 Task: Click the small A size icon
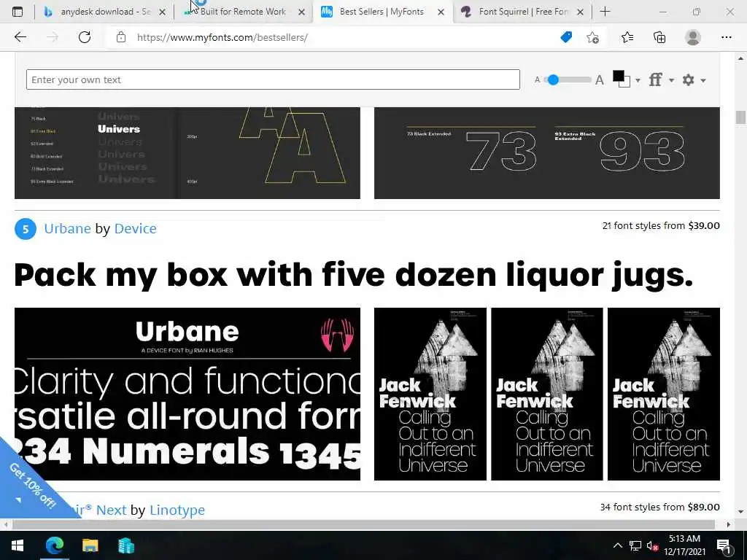537,80
